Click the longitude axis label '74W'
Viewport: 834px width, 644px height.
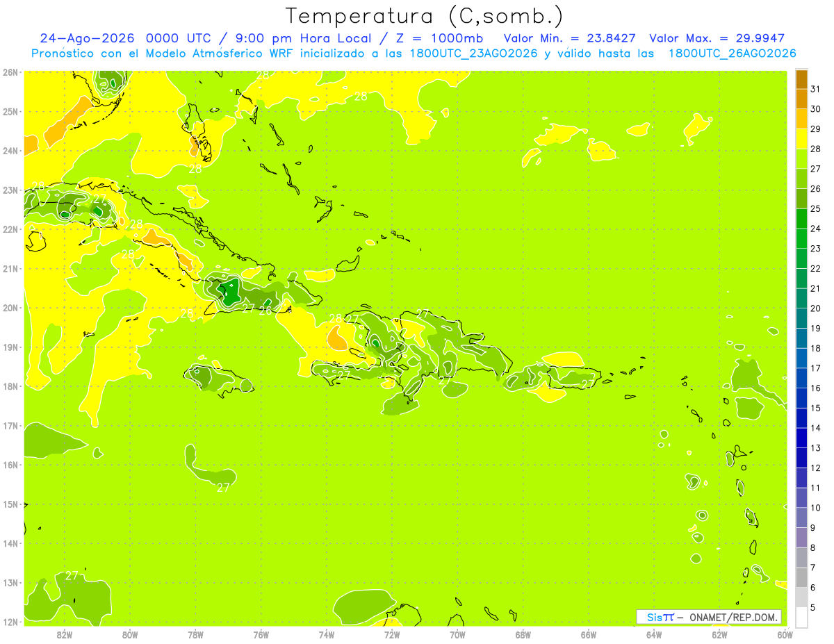pyautogui.click(x=326, y=634)
